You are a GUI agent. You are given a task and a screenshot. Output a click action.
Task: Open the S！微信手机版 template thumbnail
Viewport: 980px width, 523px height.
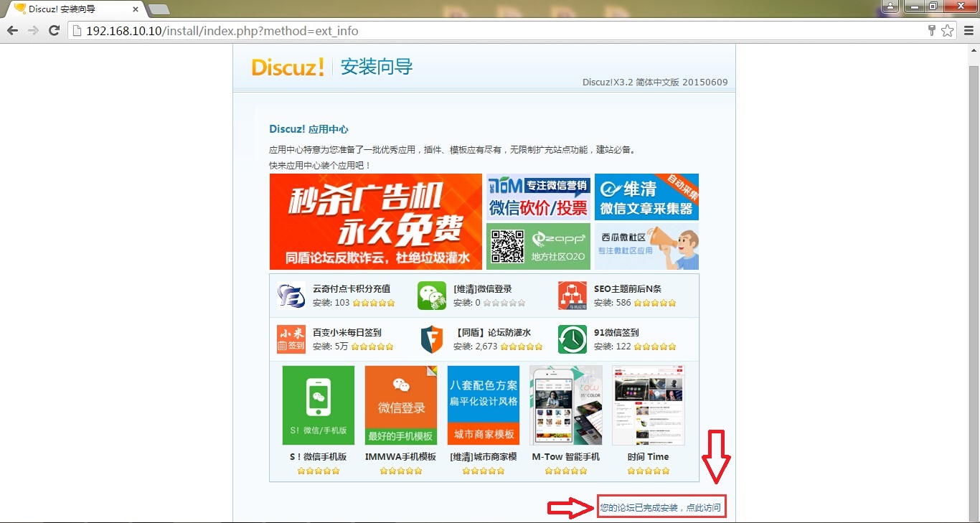coord(318,405)
